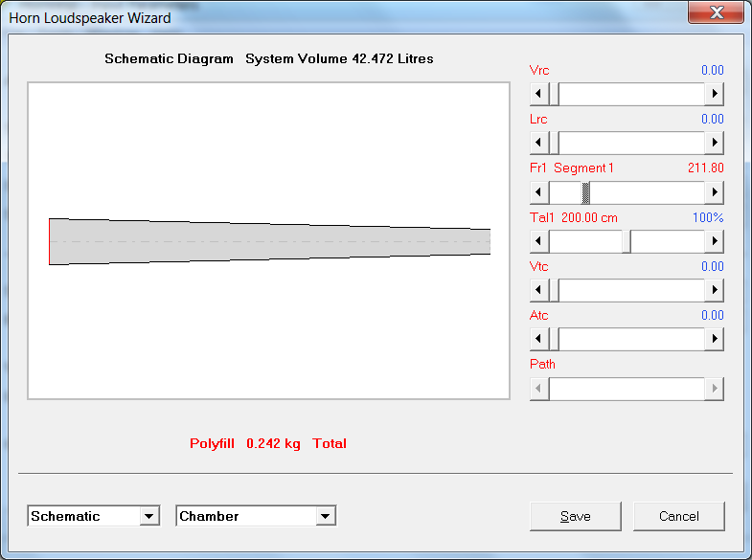Click the Lrc label
The width and height of the screenshot is (752, 560).
(x=538, y=120)
